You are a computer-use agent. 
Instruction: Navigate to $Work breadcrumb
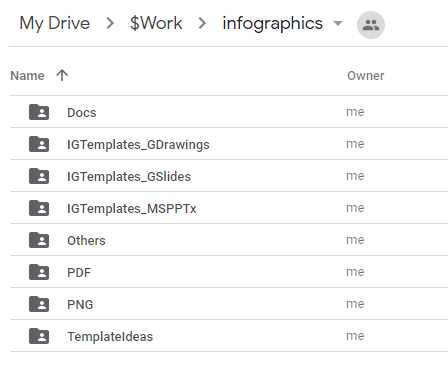pos(156,23)
